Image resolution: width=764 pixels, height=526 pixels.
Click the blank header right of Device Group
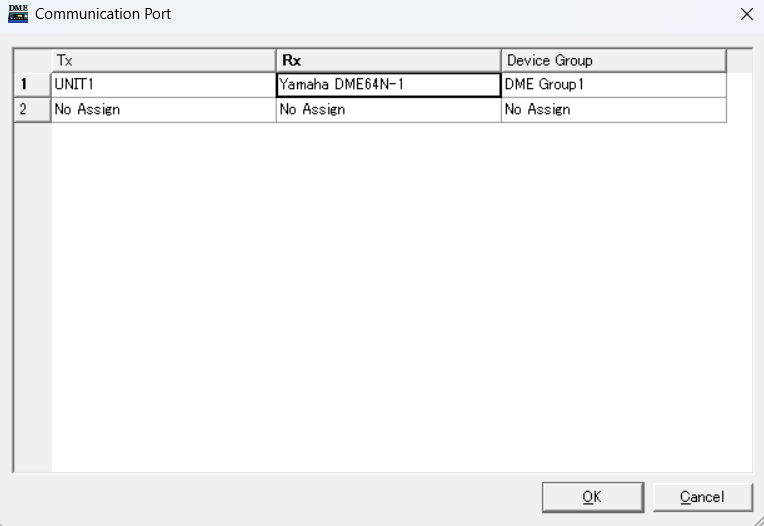[739, 60]
